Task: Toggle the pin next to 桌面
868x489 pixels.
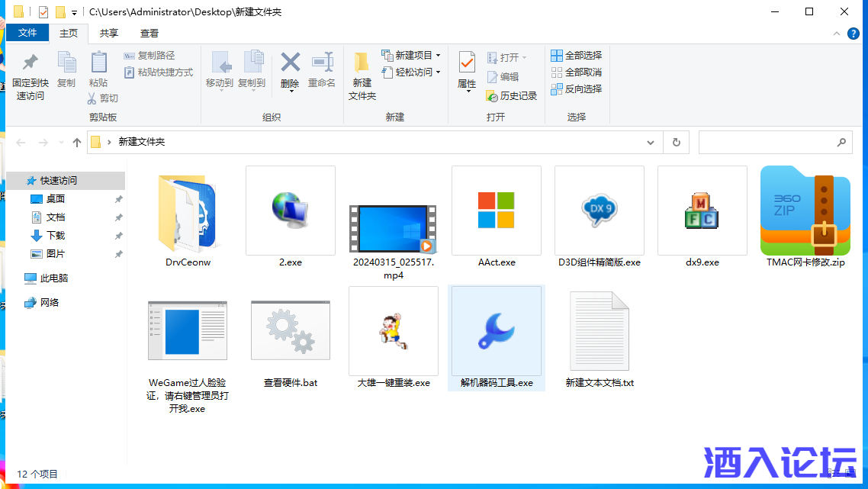Action: 118,199
